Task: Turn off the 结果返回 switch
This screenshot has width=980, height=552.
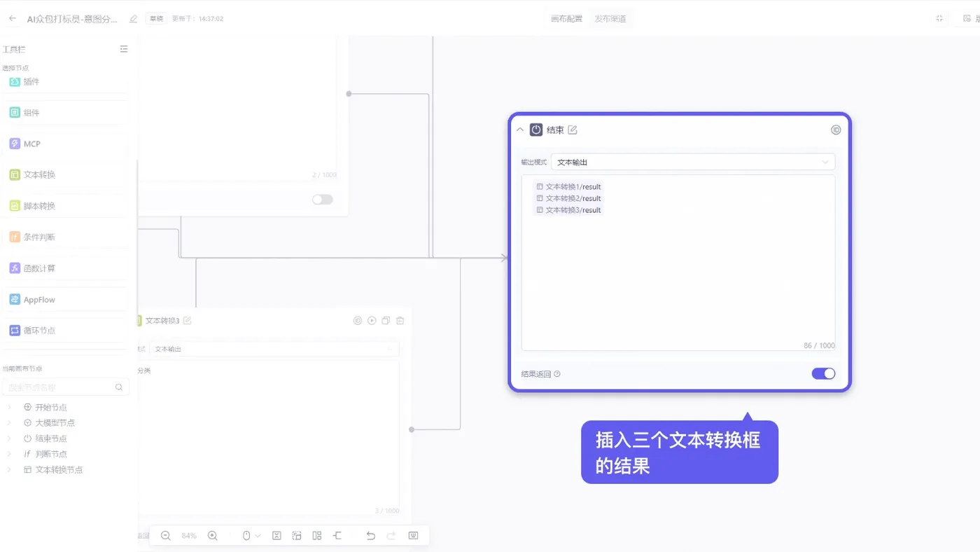Action: tap(823, 373)
